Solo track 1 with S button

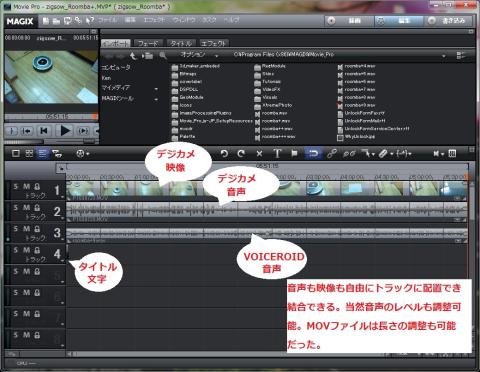tap(16, 187)
